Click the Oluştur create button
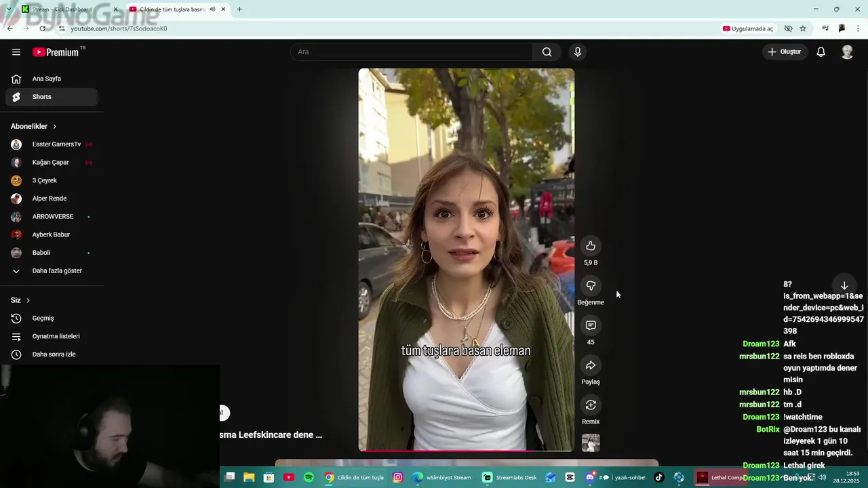 [785, 52]
